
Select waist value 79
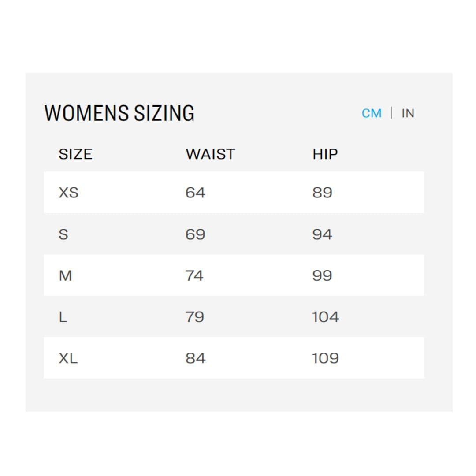(195, 317)
